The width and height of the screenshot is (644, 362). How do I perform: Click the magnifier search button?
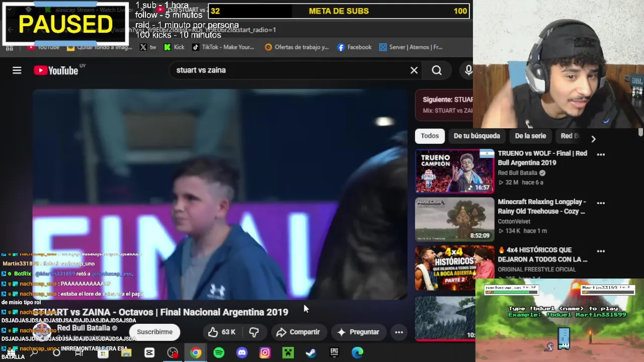pos(437,70)
